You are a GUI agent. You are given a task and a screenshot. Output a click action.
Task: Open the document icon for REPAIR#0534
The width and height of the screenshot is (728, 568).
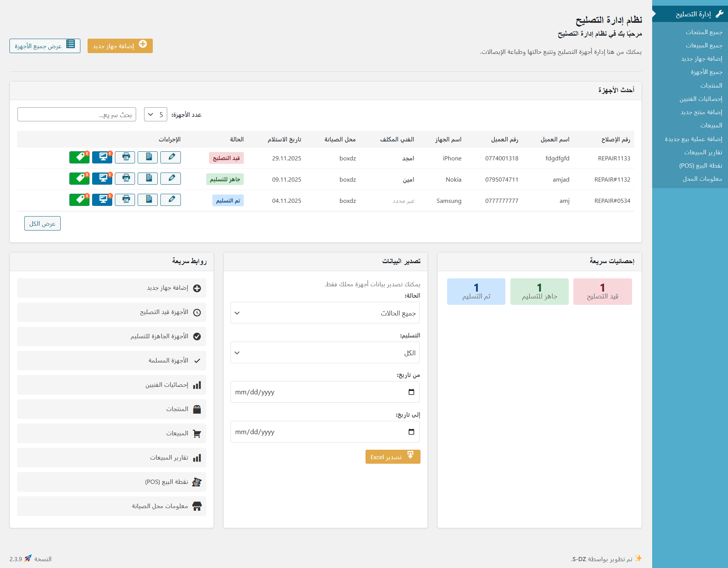click(x=148, y=199)
